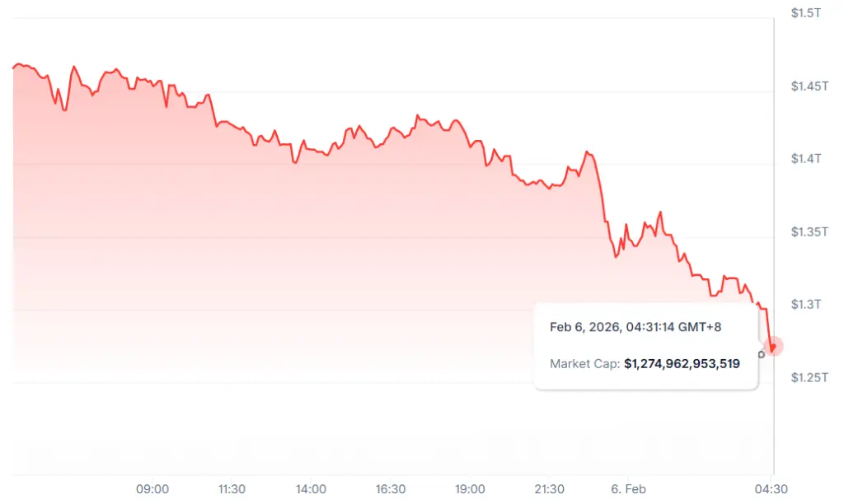Click the 09:00 time axis label
Image resolution: width=844 pixels, height=504 pixels.
152,488
